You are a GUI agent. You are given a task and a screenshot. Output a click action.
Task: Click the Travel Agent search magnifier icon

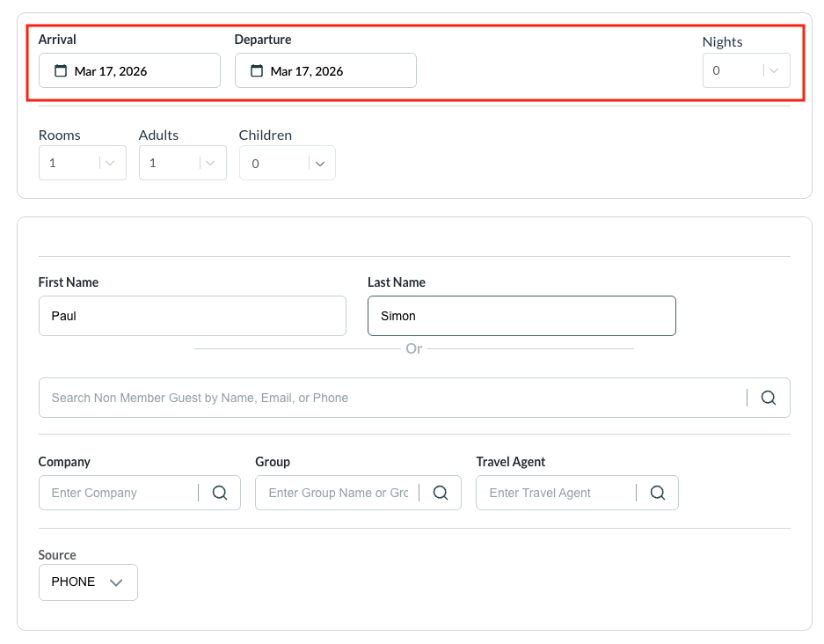pyautogui.click(x=657, y=493)
